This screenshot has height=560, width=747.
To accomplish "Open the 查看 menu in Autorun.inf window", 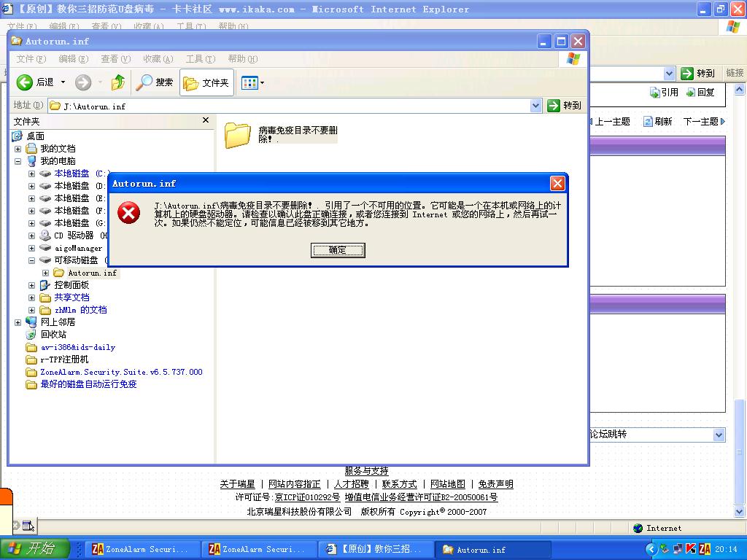I will coord(116,58).
